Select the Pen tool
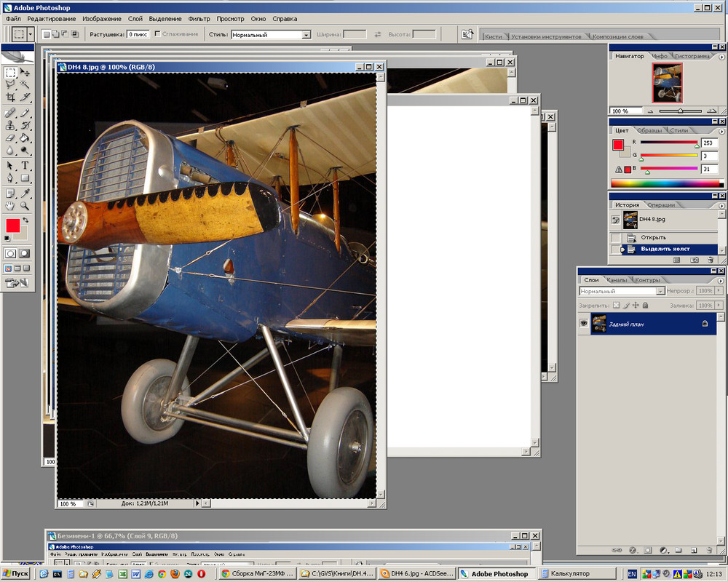The image size is (728, 582). [x=10, y=178]
